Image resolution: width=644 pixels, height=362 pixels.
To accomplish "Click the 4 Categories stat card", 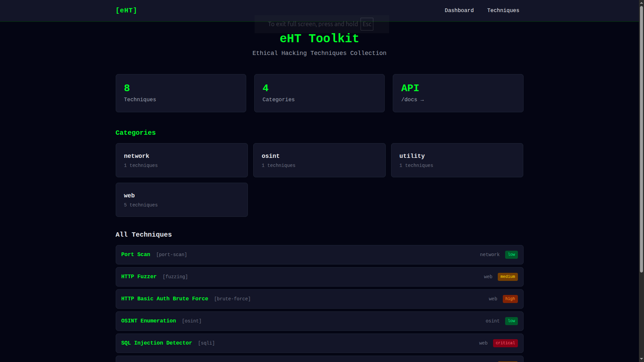I will click(319, 93).
